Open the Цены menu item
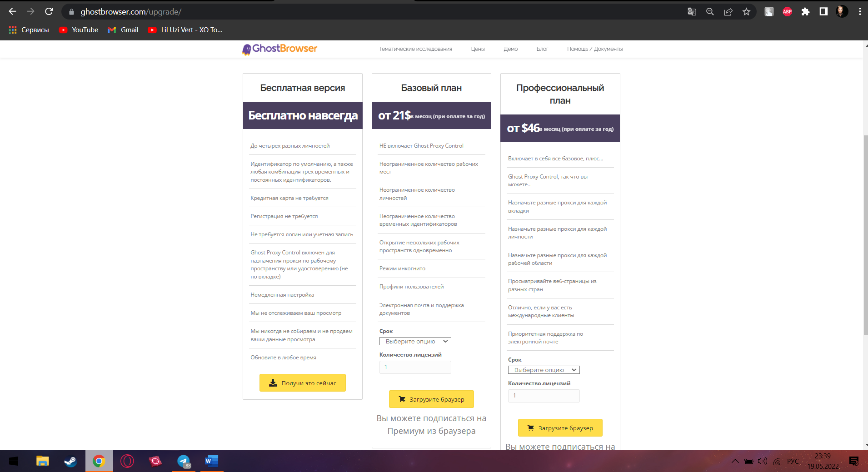Image resolution: width=868 pixels, height=472 pixels. [x=478, y=49]
